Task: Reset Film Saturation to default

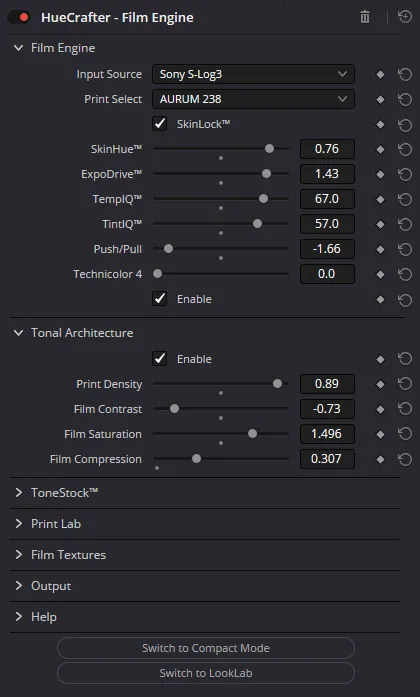Action: [405, 434]
